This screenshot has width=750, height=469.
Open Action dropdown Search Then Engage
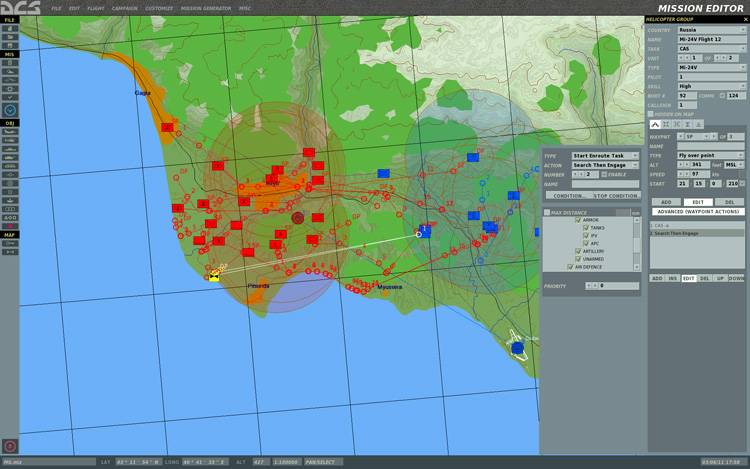click(x=605, y=165)
